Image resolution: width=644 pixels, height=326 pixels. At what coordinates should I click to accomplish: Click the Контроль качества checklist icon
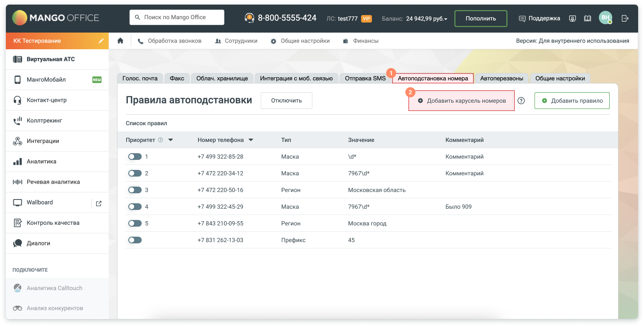(x=18, y=223)
